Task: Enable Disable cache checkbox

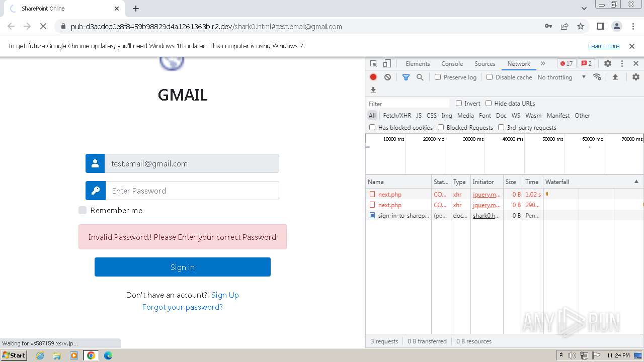Action: (490, 77)
